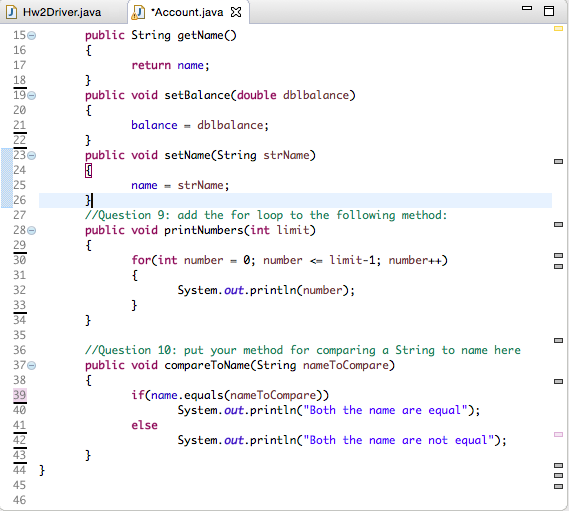Click the Java file icon on Hw2Driver.java tab
This screenshot has height=511, width=569.
tap(12, 12)
